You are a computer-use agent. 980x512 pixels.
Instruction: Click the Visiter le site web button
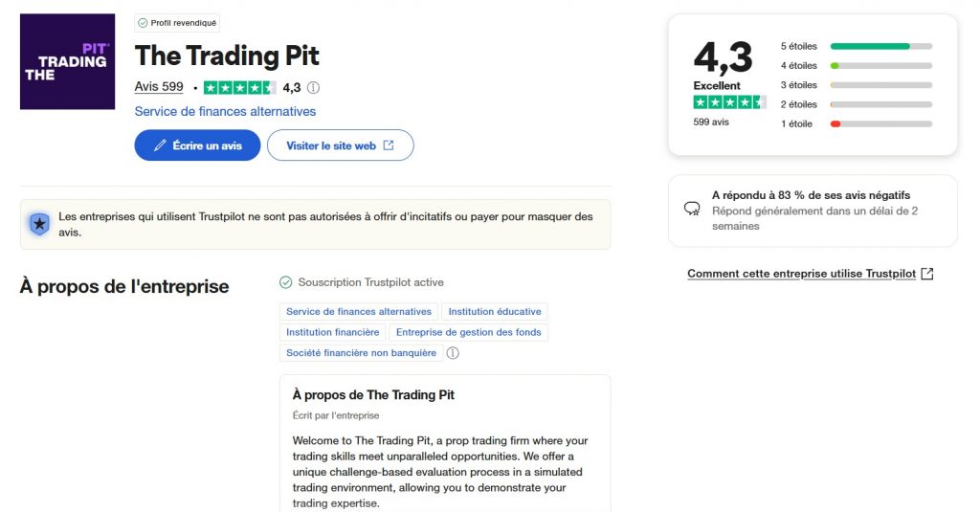[340, 145]
